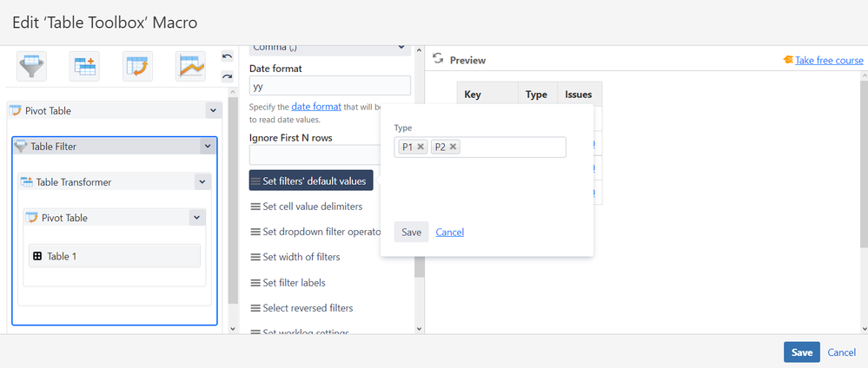Open the Take free course link

point(829,60)
